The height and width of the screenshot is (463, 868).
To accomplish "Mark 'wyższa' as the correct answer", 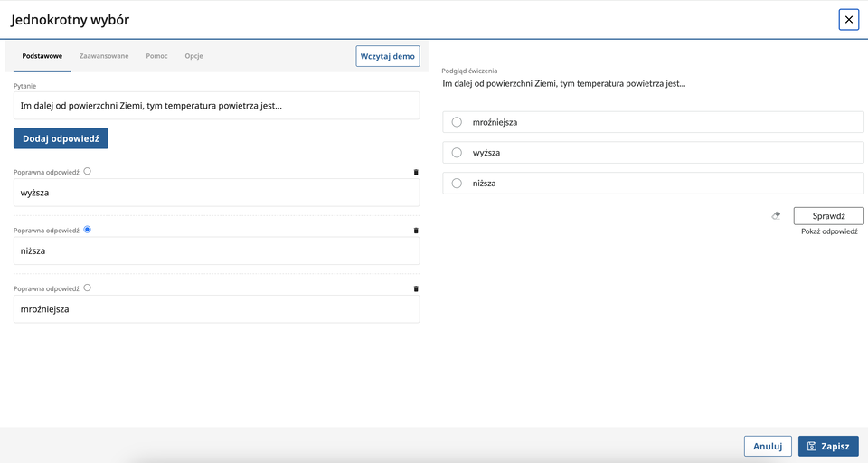I will click(x=87, y=171).
